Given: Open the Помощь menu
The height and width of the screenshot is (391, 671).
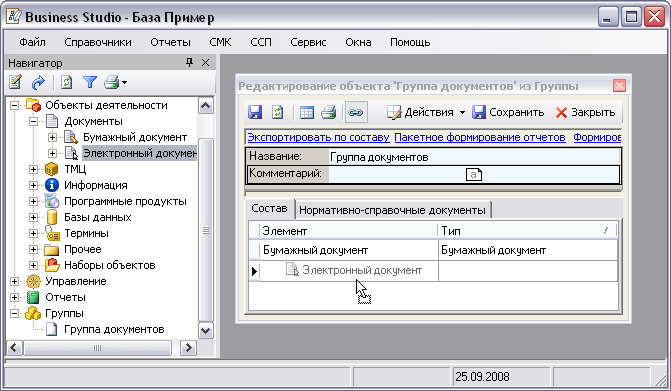Looking at the screenshot, I should pos(410,42).
